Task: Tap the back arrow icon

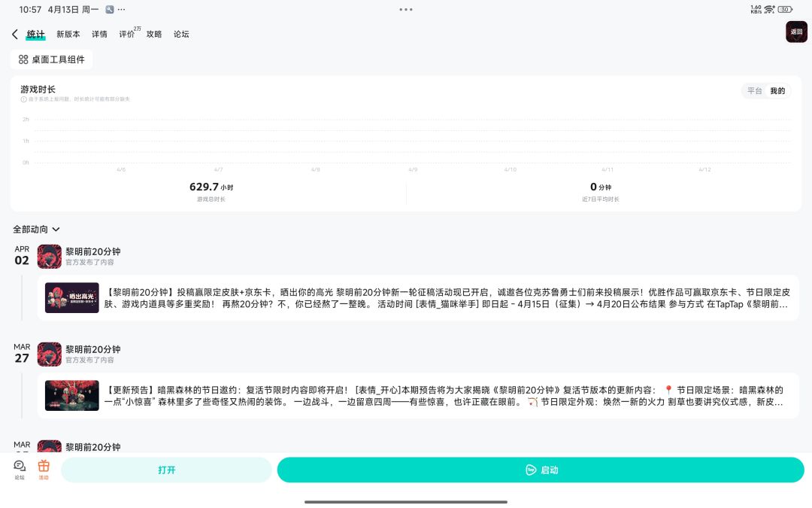Action: 15,34
